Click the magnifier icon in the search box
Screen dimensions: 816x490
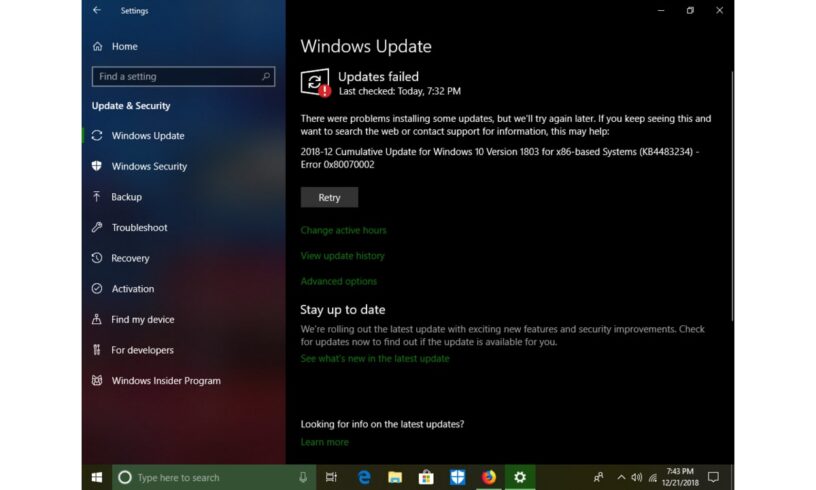266,76
